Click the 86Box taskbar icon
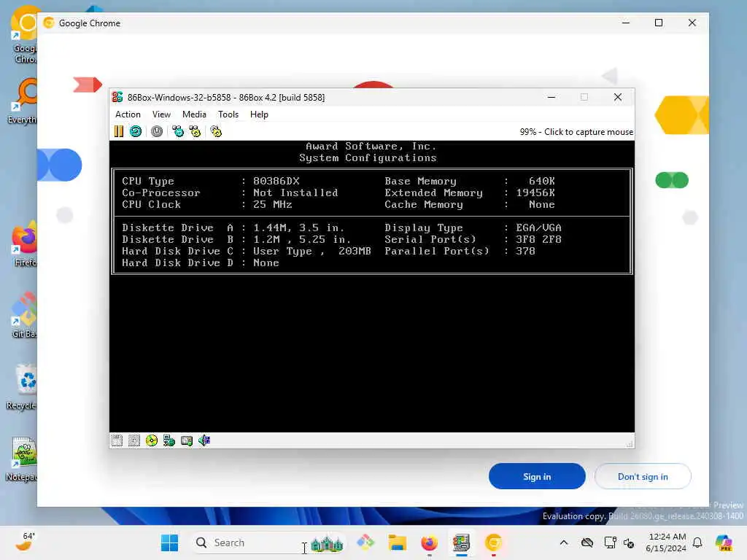Image resolution: width=747 pixels, height=560 pixels. point(461,542)
